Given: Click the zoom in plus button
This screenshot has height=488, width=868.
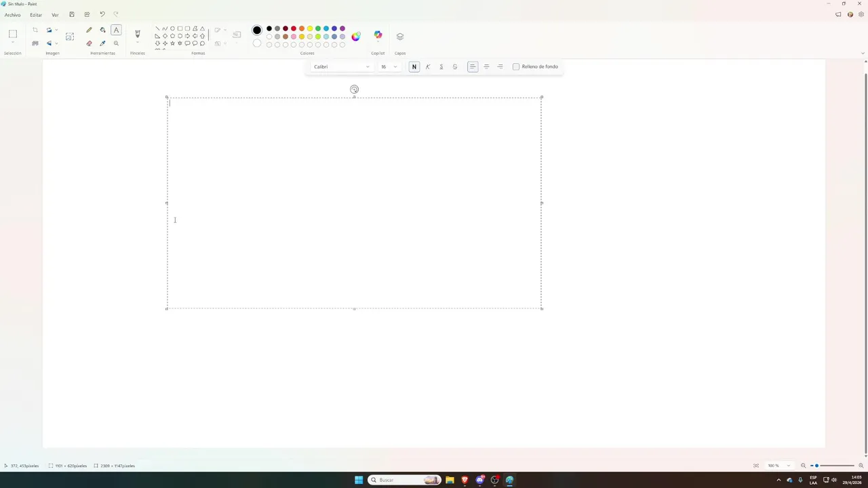Looking at the screenshot, I should pos(861,466).
